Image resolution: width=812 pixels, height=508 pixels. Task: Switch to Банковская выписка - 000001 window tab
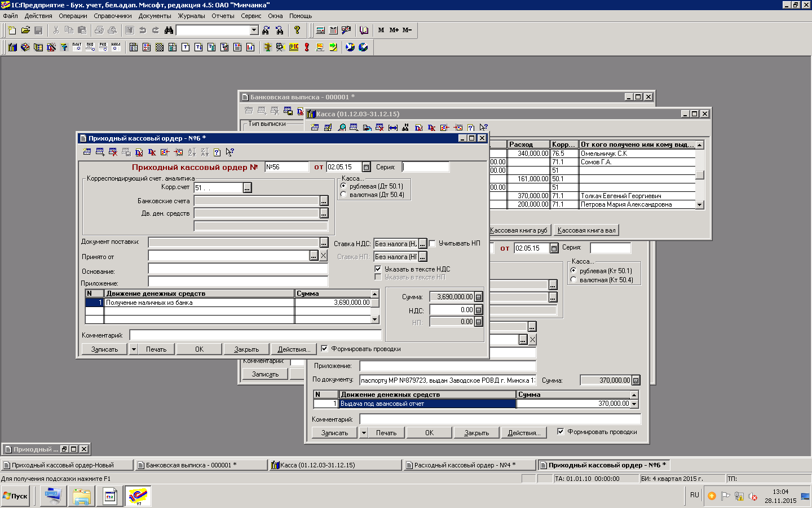pyautogui.click(x=201, y=465)
